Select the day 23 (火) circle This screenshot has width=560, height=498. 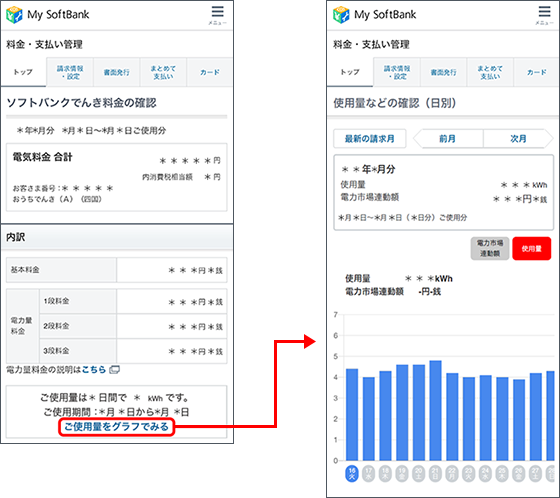[x=469, y=474]
